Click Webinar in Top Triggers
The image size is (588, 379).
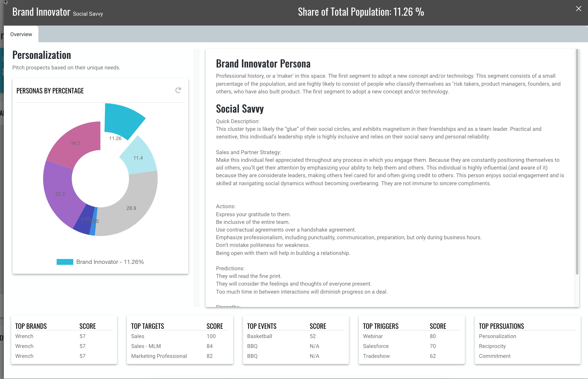coord(373,336)
